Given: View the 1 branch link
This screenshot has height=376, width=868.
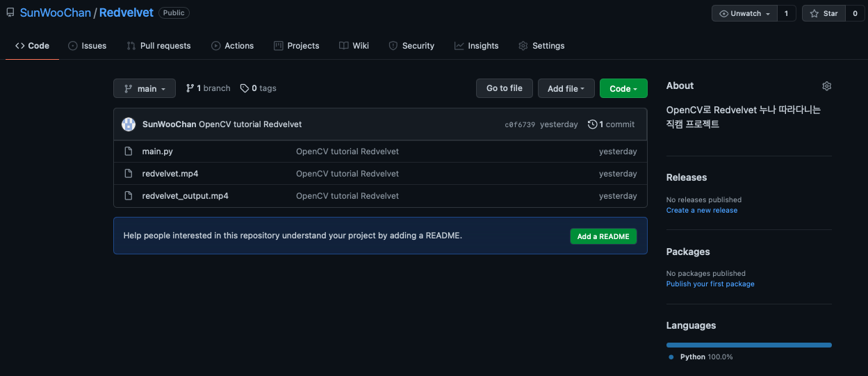Looking at the screenshot, I should point(208,88).
